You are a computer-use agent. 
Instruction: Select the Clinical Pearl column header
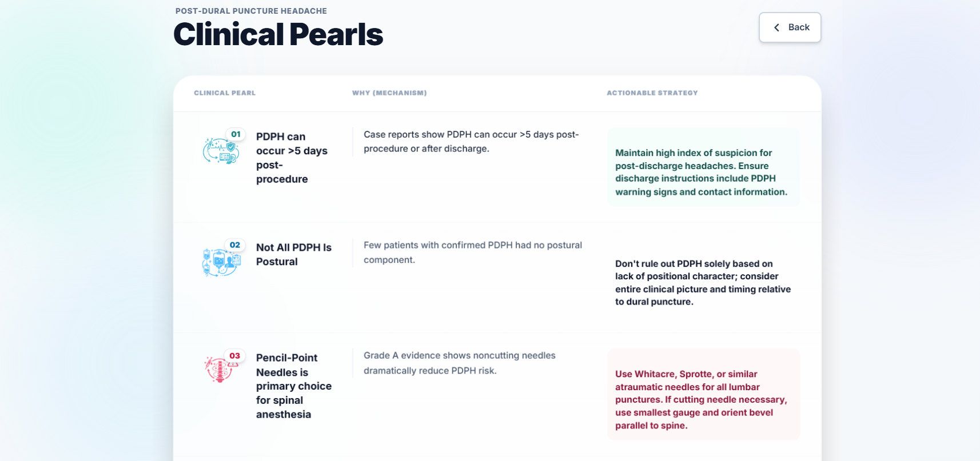click(x=225, y=93)
